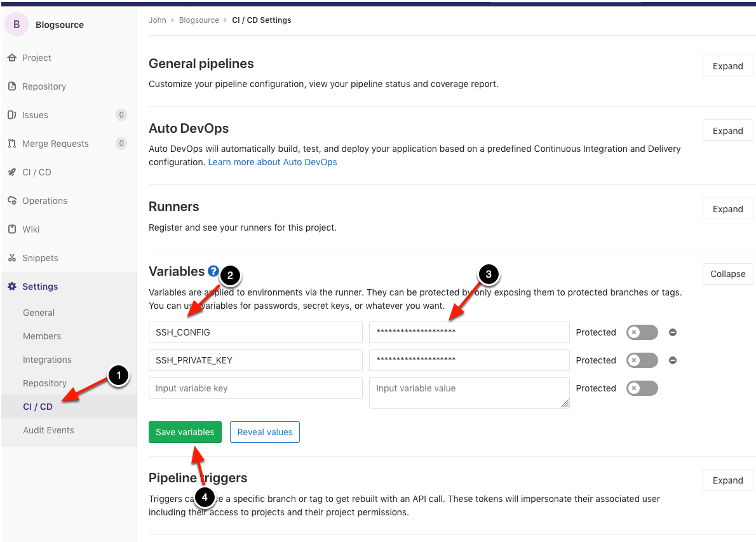Click the Snippets scissors icon

11,258
